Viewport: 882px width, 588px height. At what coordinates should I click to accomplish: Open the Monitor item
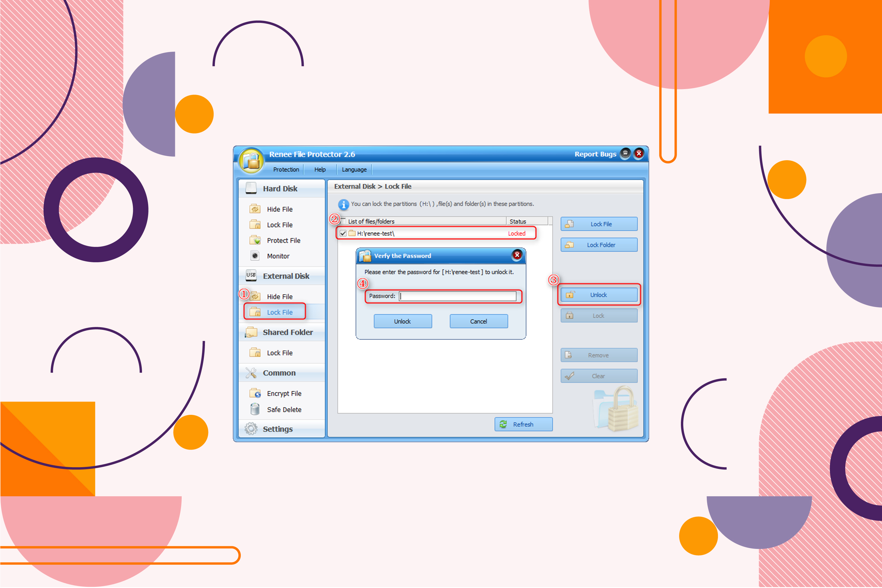[278, 256]
